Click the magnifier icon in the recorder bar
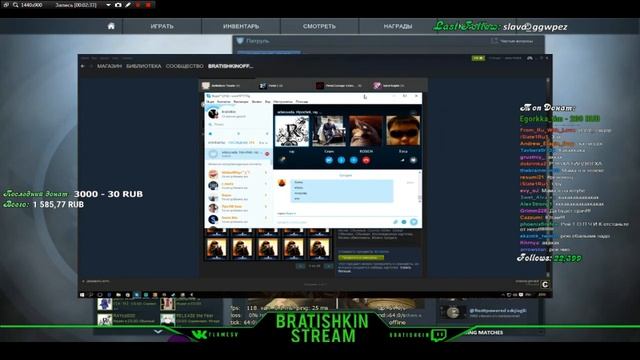The height and width of the screenshot is (360, 640). tap(16, 5)
